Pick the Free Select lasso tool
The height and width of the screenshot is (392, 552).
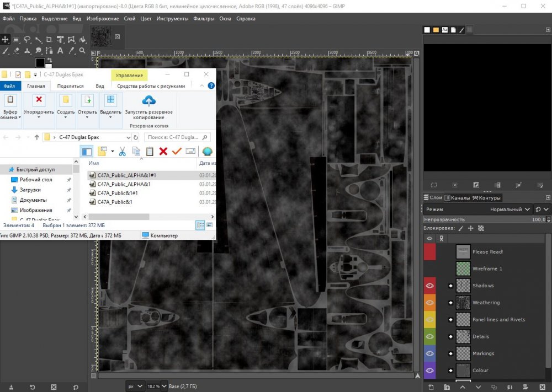(26, 40)
